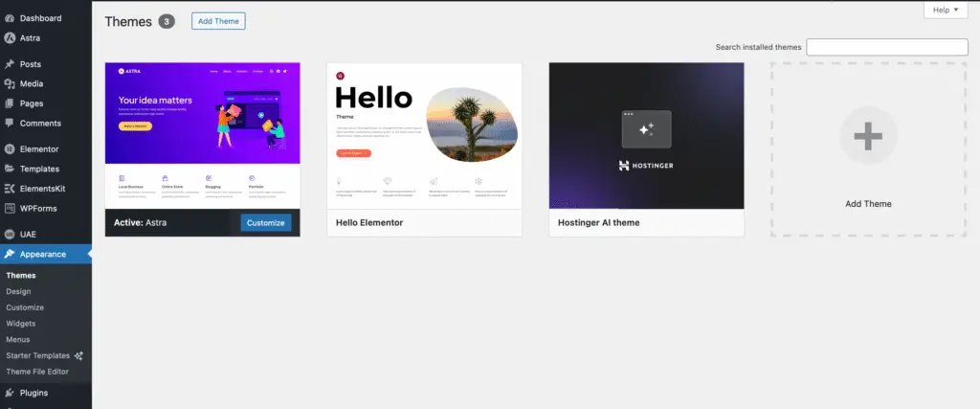
Task: Click the Hello Elementor theme thumbnail
Action: [424, 135]
